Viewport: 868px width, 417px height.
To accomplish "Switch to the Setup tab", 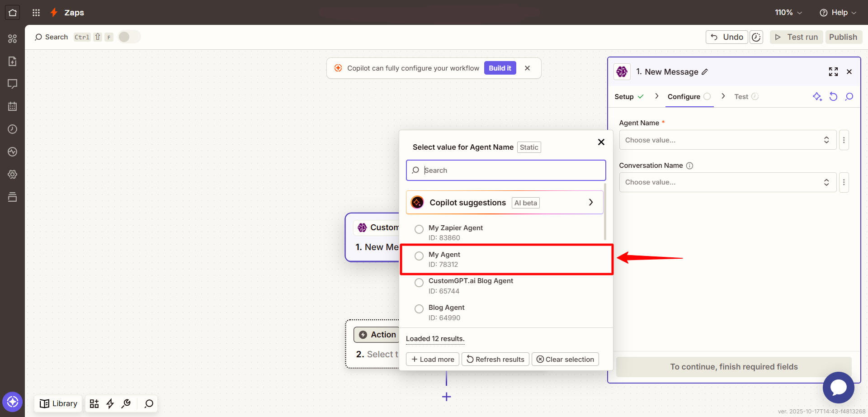I will coord(628,96).
